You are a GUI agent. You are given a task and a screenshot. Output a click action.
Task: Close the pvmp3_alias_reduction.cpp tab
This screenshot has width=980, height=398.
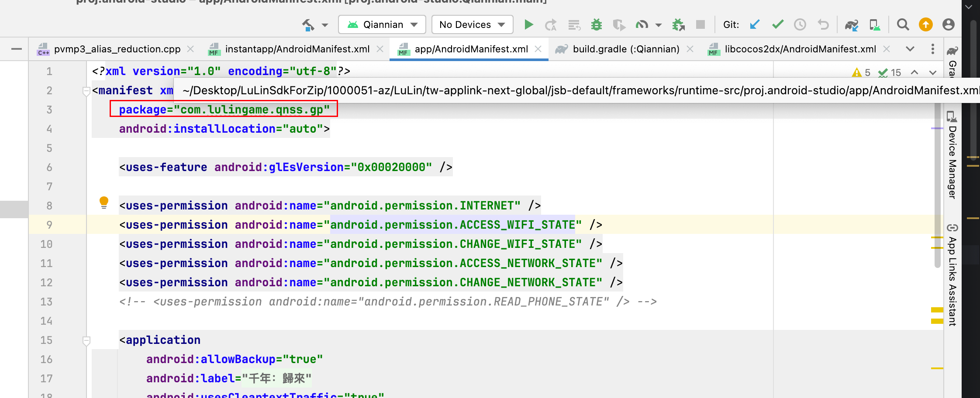190,49
